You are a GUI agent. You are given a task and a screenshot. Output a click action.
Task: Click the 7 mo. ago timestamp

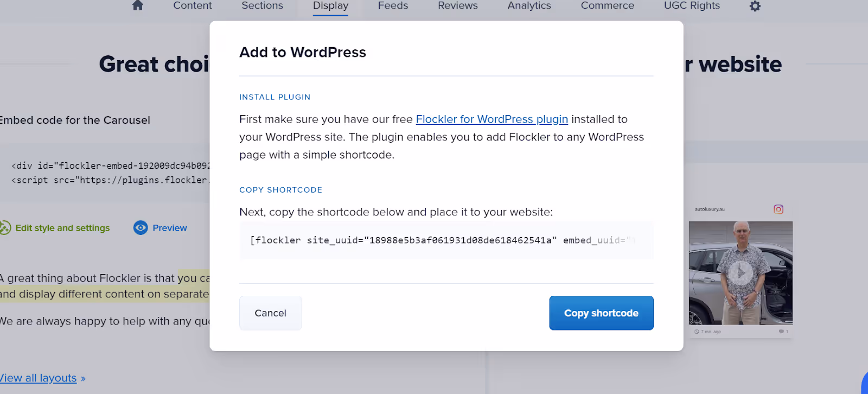711,332
